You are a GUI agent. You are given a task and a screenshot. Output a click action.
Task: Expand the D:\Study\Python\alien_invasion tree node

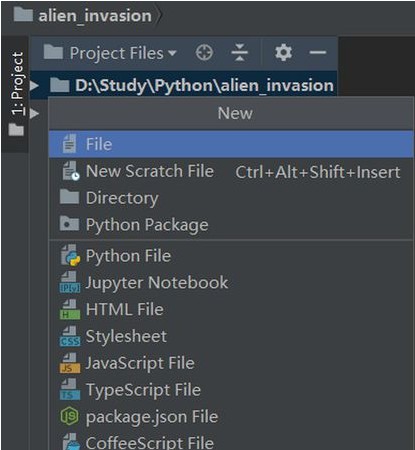[34, 86]
